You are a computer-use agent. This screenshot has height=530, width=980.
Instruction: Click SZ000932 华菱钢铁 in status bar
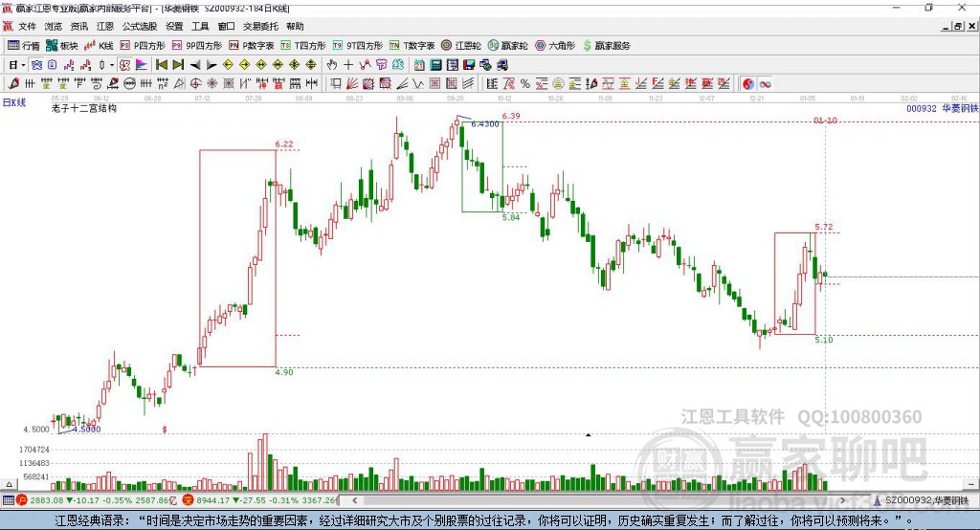(926, 500)
